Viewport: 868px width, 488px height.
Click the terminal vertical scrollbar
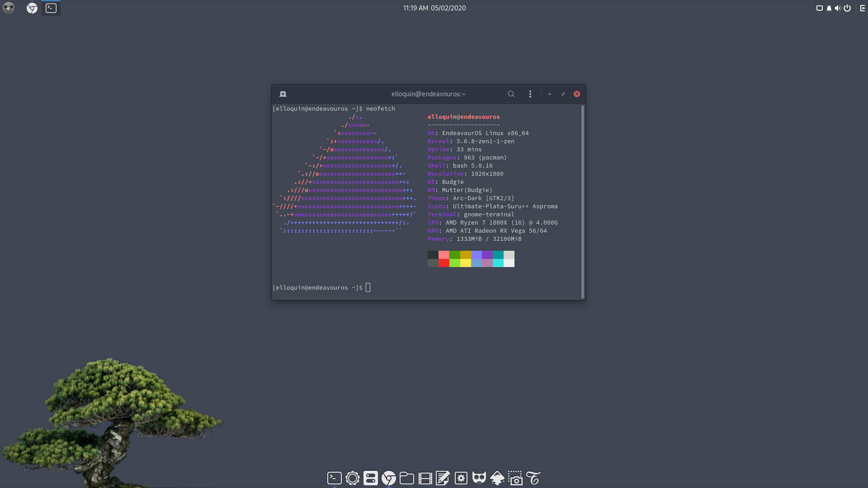(x=583, y=202)
